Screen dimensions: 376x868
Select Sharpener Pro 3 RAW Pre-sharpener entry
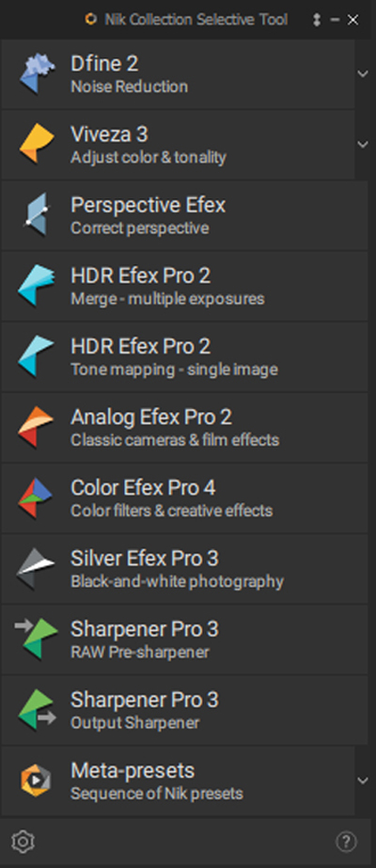click(184, 639)
